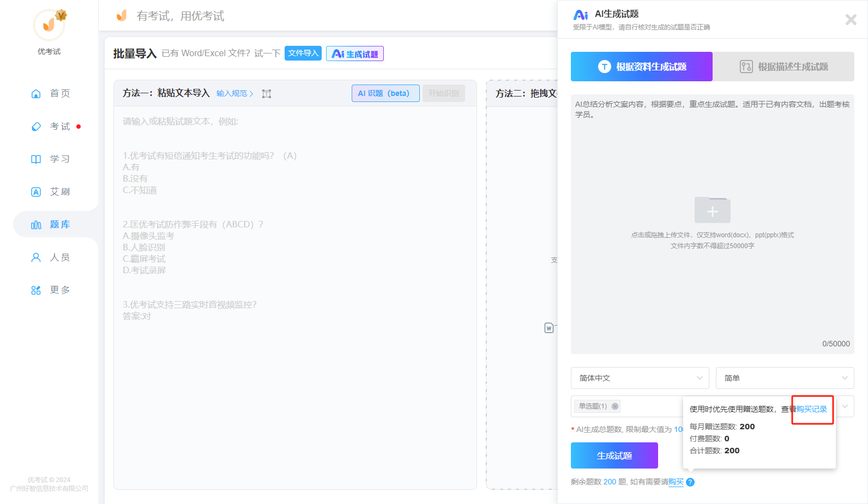The height and width of the screenshot is (504, 868).
Task: Click the blue 生成试题 button
Action: click(x=614, y=455)
